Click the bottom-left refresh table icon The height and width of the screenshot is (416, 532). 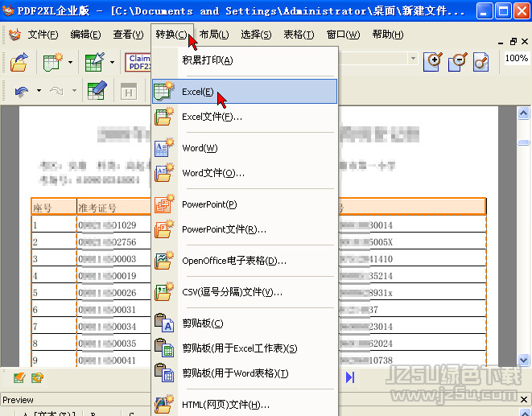tap(37, 377)
